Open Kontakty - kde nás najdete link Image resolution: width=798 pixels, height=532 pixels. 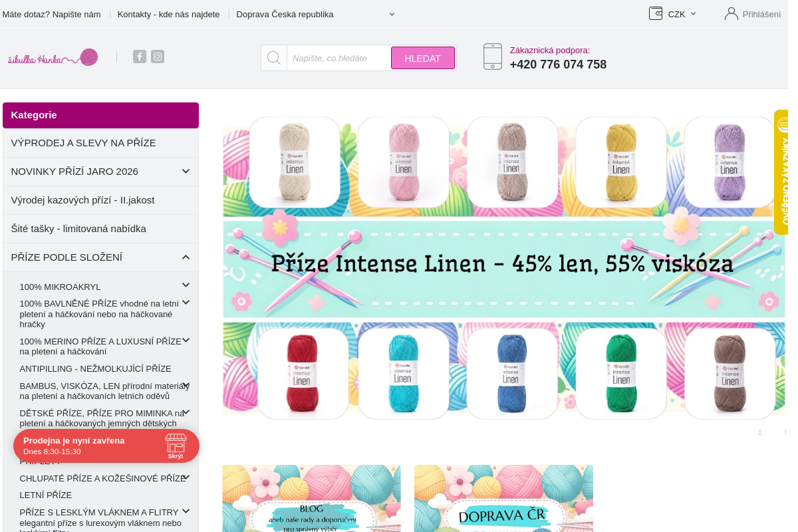coord(169,14)
